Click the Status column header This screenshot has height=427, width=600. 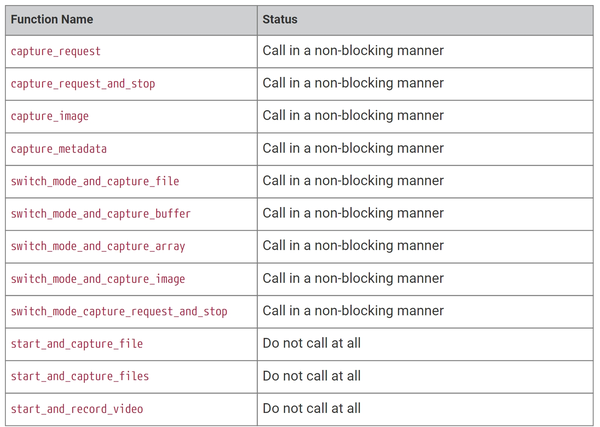[x=279, y=19]
